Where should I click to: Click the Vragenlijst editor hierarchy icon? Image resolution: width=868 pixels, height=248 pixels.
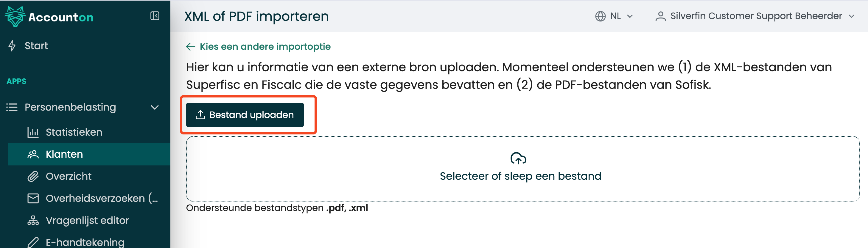click(33, 220)
